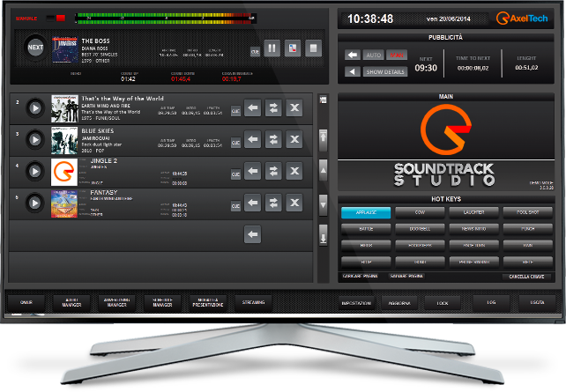Move playlist up with the up triangle
566x392 pixels.
click(x=323, y=170)
